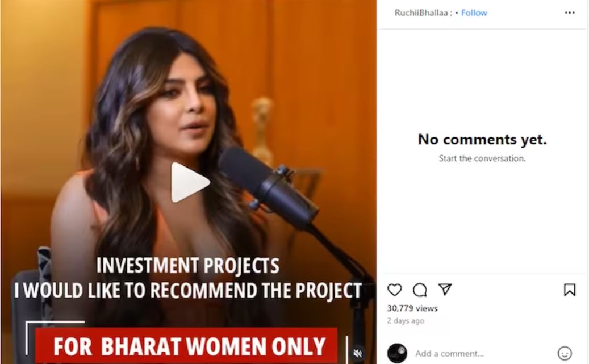The width and height of the screenshot is (589, 364).
Task: Open the three-dot more options menu
Action: click(570, 12)
